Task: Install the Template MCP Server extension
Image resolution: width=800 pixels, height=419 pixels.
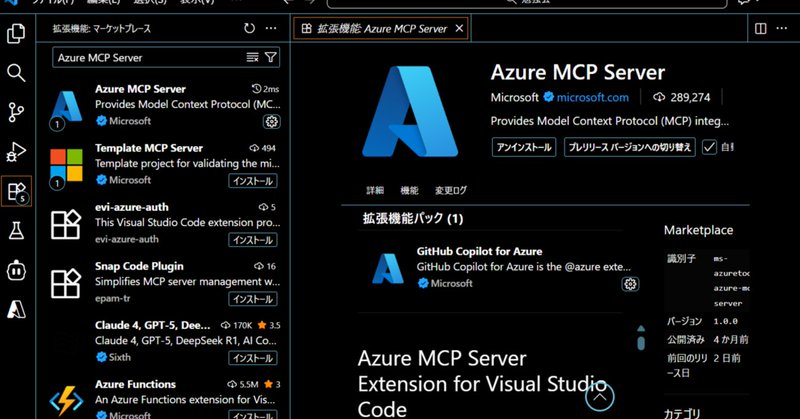Action: coord(253,181)
